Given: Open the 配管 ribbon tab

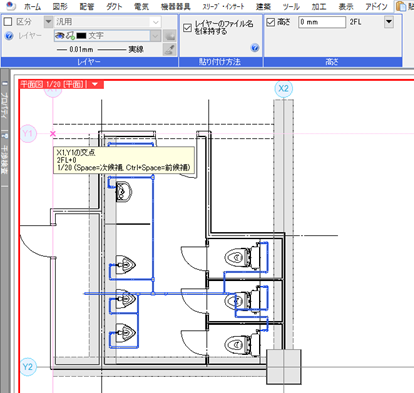Looking at the screenshot, I should point(87,6).
